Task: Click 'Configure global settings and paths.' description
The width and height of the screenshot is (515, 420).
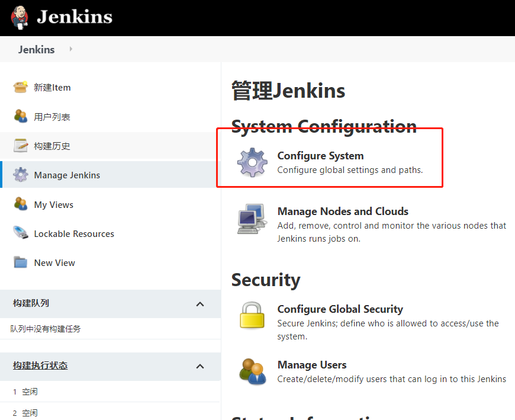Action: (350, 170)
